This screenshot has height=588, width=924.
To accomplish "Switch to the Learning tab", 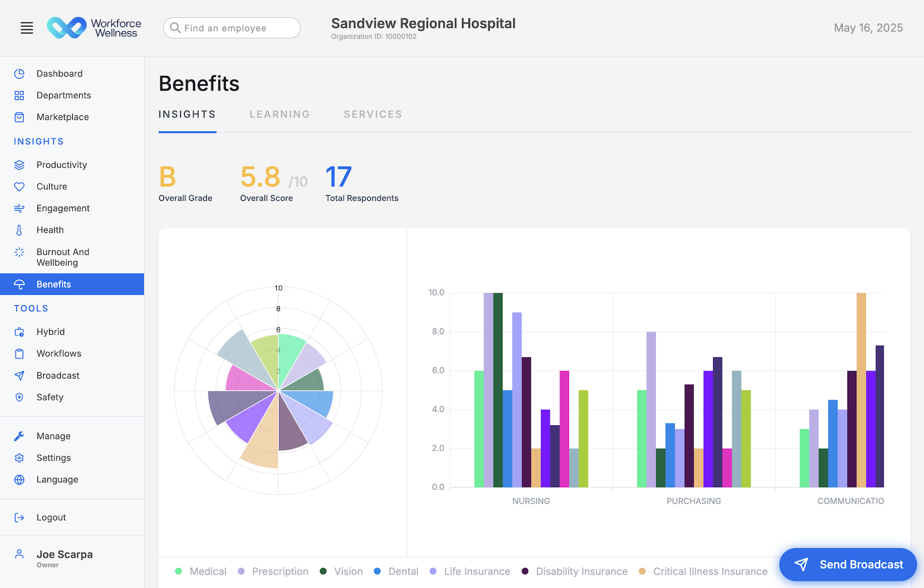I will [x=280, y=114].
